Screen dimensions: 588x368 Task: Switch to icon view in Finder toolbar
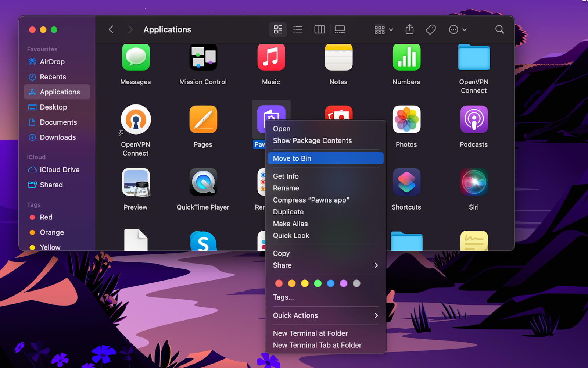click(278, 29)
